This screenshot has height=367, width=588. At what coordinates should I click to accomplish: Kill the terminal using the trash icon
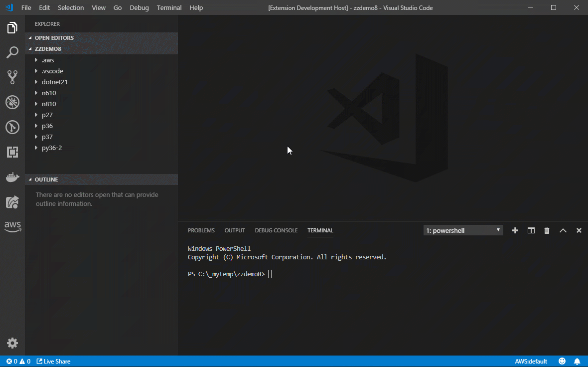[547, 230]
